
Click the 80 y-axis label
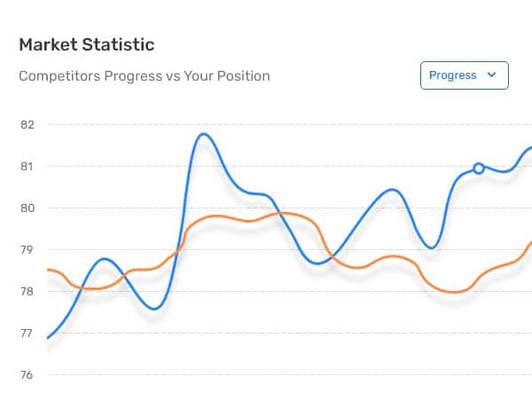click(27, 208)
